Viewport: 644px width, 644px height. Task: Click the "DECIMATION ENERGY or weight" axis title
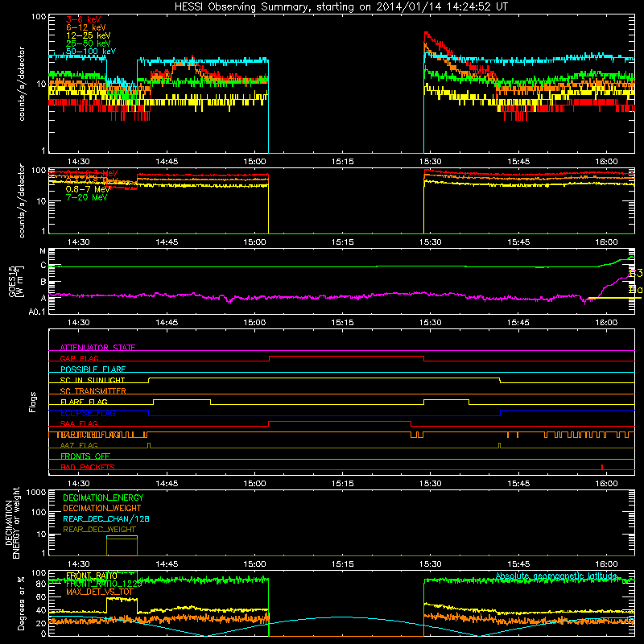click(12, 522)
